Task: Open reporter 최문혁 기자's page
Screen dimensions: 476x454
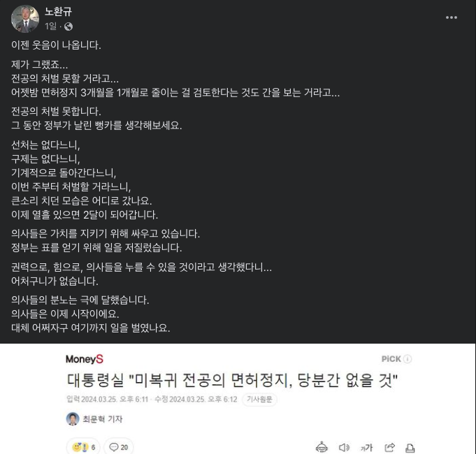Action: click(103, 419)
